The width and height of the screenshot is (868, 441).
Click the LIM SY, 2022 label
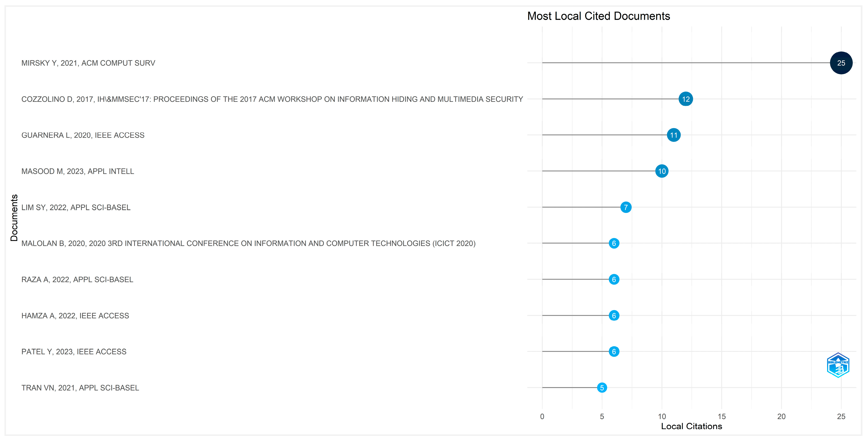[x=76, y=207]
